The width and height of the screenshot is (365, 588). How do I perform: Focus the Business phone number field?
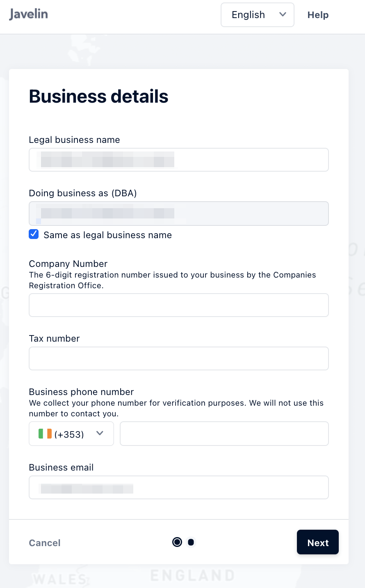224,434
